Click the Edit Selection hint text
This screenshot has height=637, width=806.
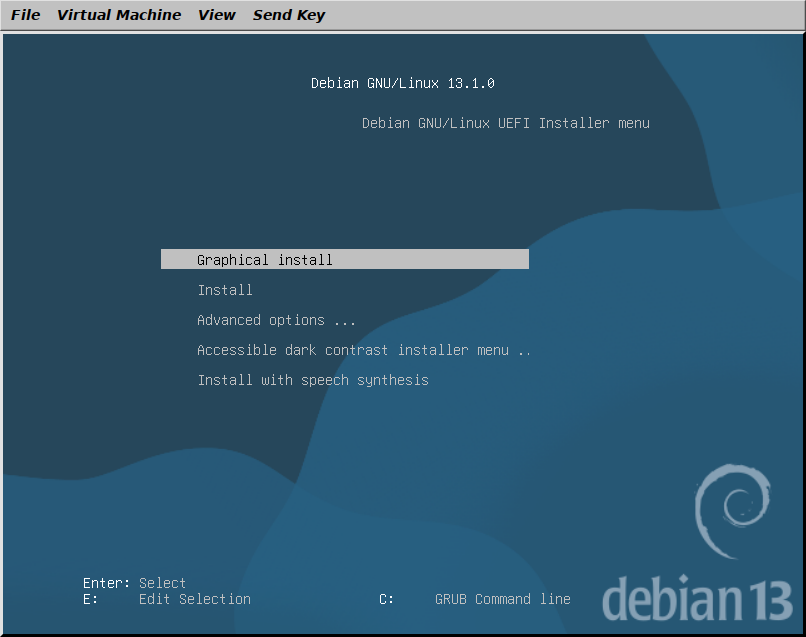pos(194,598)
